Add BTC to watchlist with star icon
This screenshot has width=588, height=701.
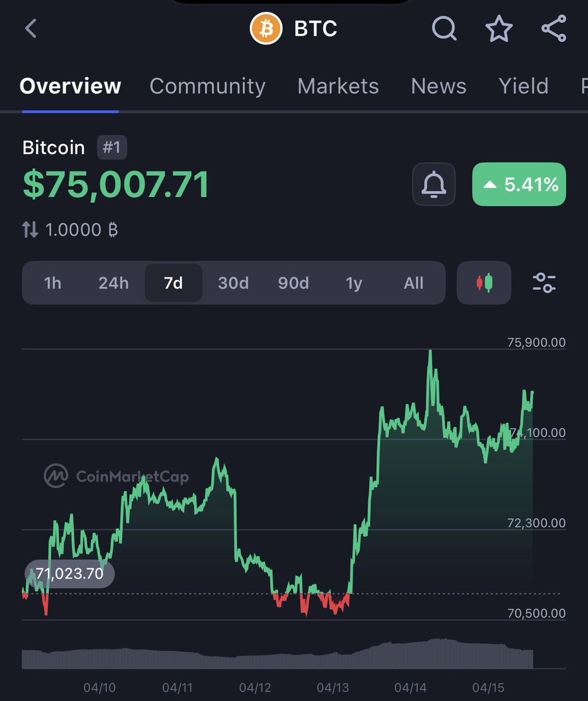(x=499, y=29)
